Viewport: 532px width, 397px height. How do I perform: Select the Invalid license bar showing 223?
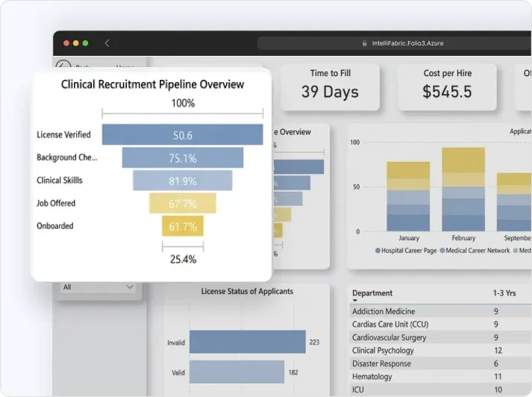pyautogui.click(x=248, y=342)
